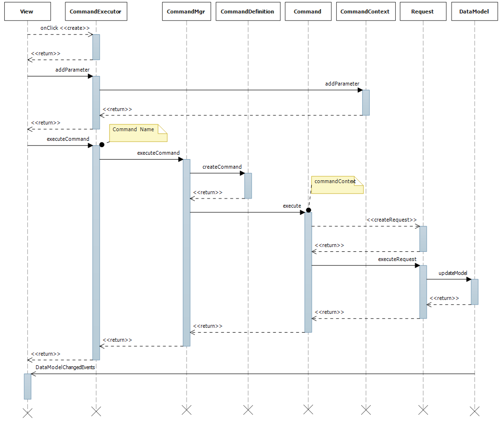Select the destruction X under the Command lifeline
This screenshot has width=504, height=422.
308,410
